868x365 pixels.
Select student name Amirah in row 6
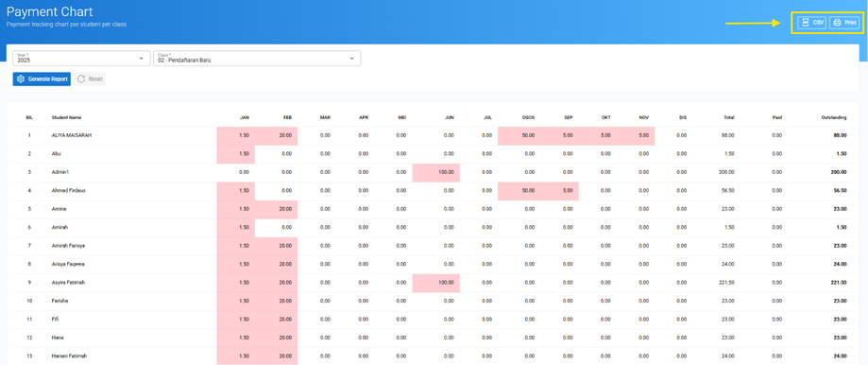[x=60, y=227]
